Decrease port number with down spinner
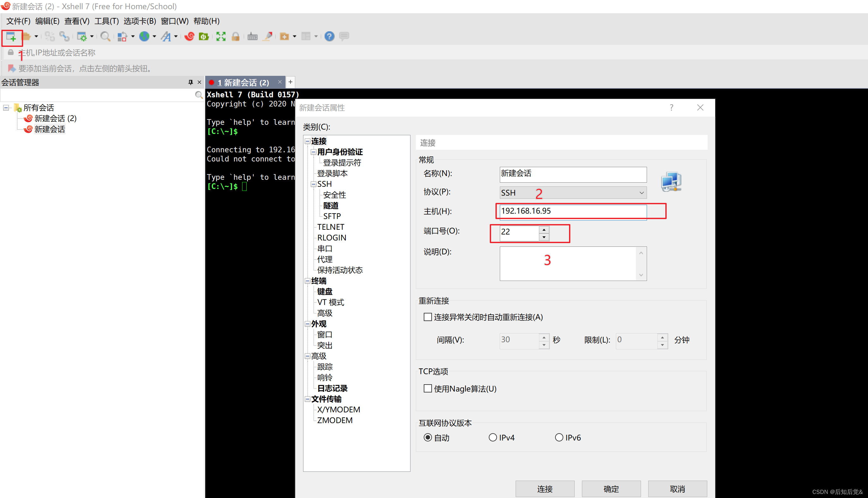This screenshot has width=868, height=498. coord(544,237)
